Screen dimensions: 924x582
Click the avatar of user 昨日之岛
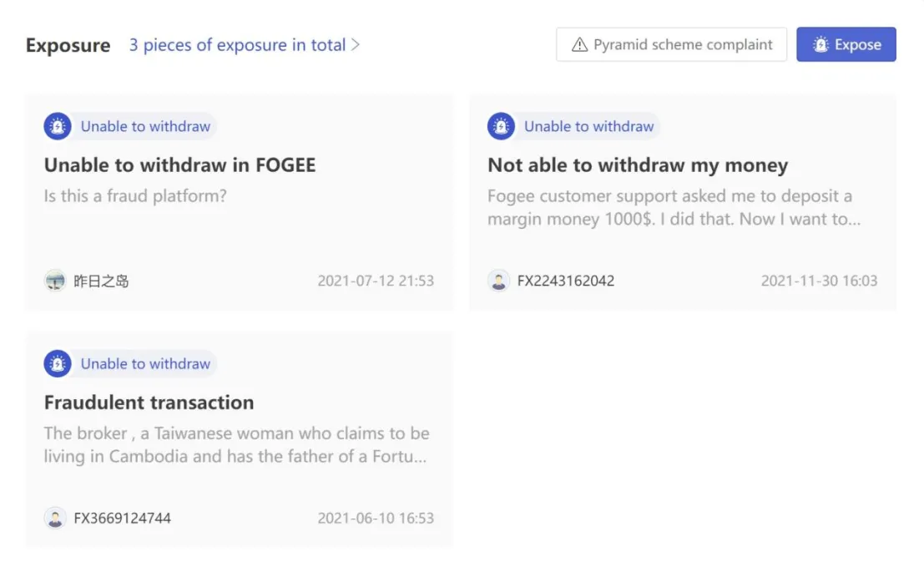(x=55, y=281)
